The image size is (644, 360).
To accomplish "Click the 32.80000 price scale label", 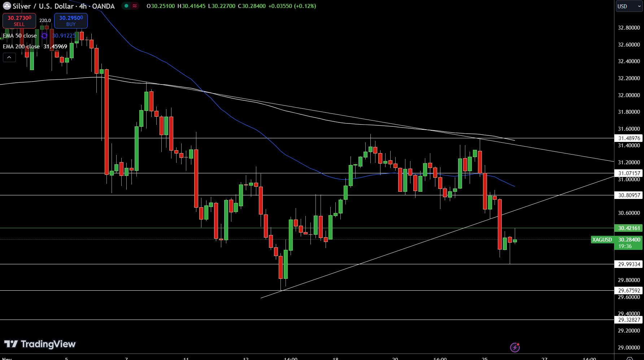I will (629, 27).
